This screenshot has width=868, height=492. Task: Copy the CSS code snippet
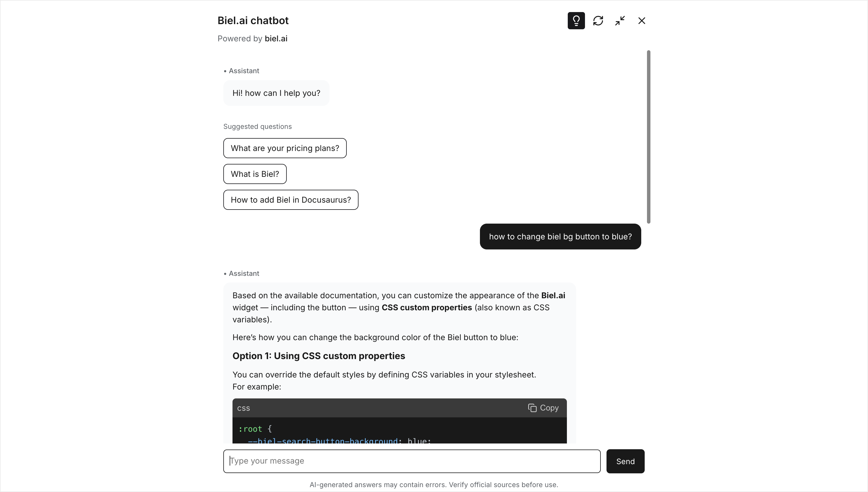pyautogui.click(x=543, y=408)
